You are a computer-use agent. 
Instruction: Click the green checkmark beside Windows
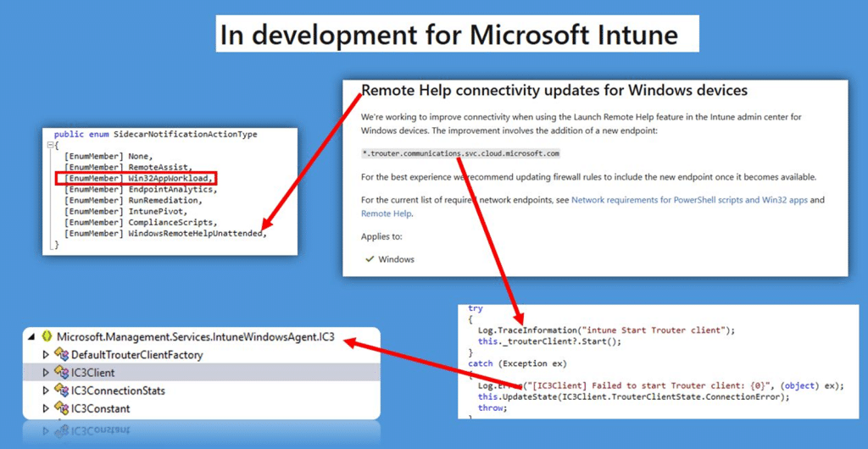369,259
